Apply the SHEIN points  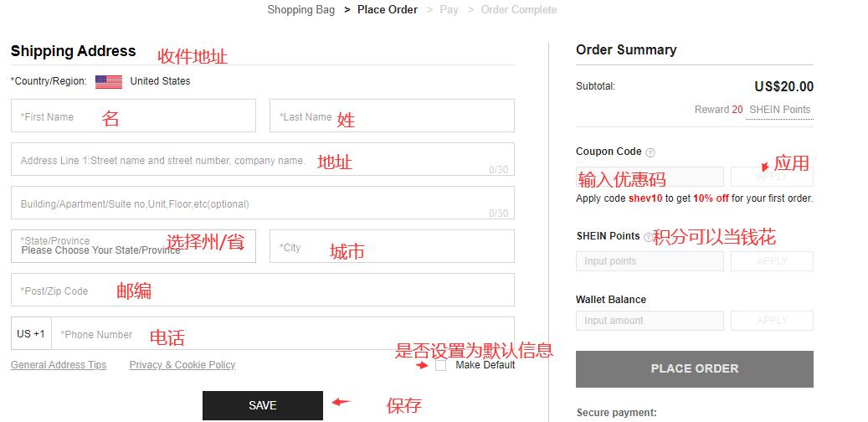(x=771, y=261)
